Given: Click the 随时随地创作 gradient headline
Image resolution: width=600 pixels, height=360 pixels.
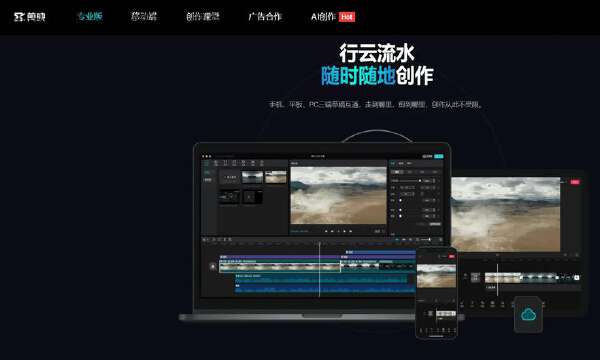Looking at the screenshot, I should click(377, 75).
